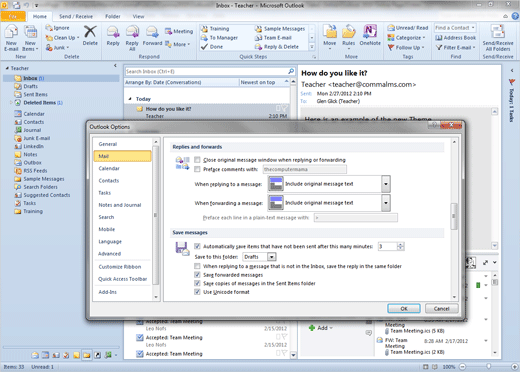Image resolution: width=520 pixels, height=372 pixels.
Task: Click the Forward icon in ribbon
Action: pyautogui.click(x=152, y=33)
